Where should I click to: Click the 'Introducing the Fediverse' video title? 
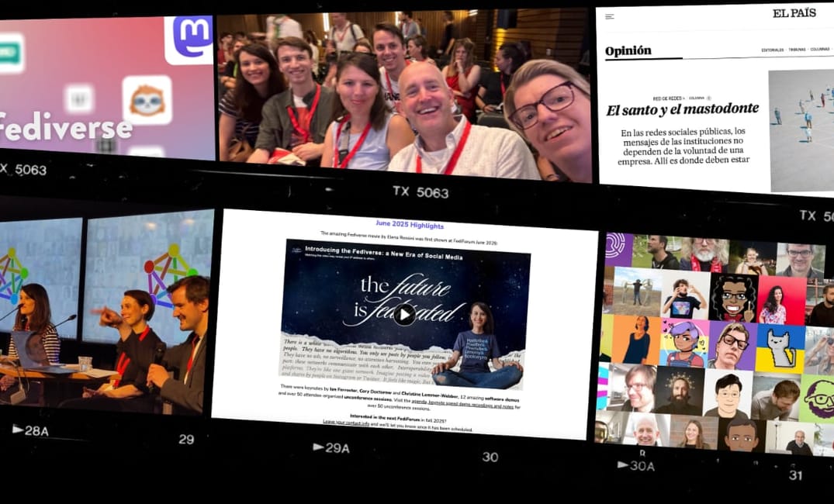point(383,252)
